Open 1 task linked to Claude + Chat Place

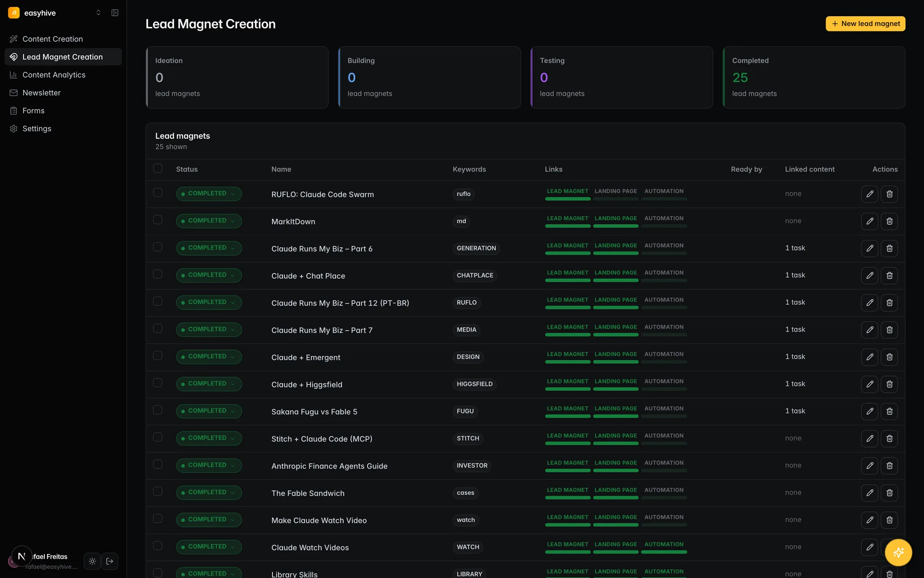[x=795, y=275]
